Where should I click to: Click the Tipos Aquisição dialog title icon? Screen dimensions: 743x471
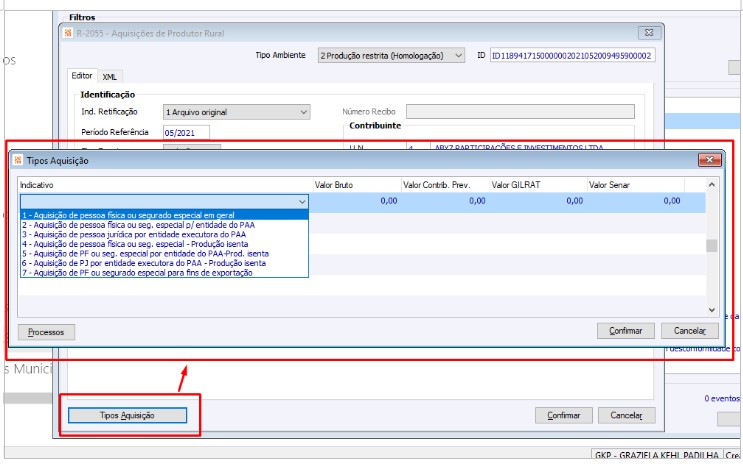click(x=18, y=160)
